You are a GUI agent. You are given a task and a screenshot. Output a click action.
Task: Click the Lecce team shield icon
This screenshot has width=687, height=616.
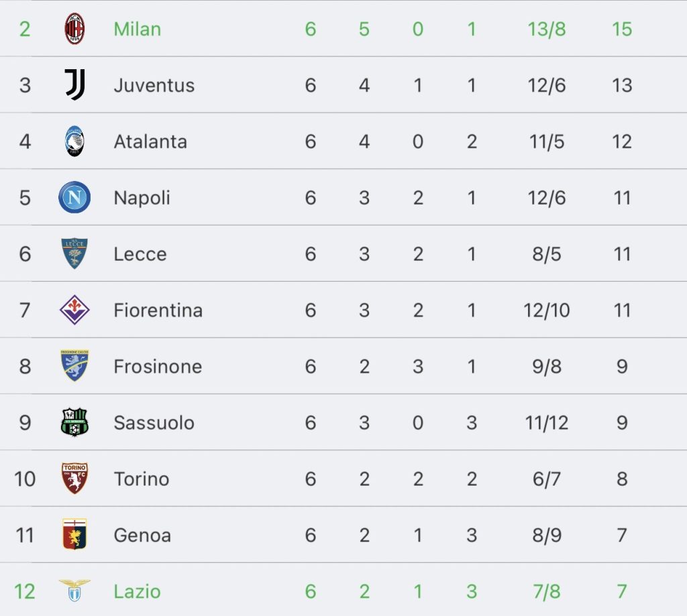click(x=74, y=254)
